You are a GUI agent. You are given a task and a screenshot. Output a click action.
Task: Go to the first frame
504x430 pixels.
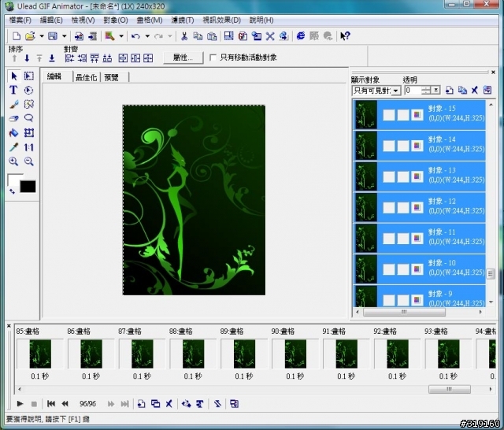(x=50, y=404)
